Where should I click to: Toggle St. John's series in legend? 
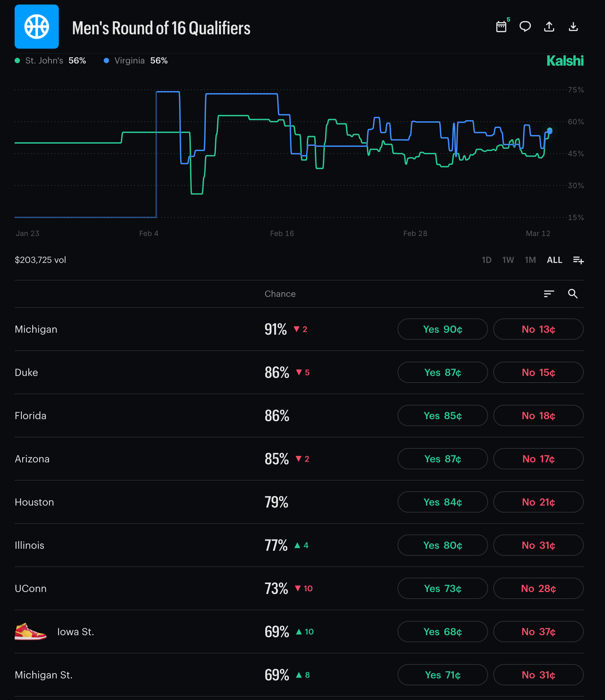click(50, 60)
